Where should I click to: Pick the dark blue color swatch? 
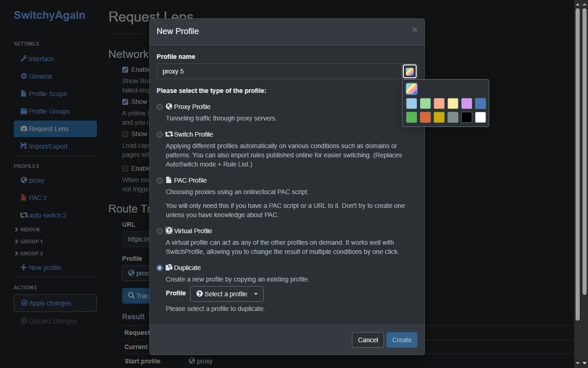(481, 103)
